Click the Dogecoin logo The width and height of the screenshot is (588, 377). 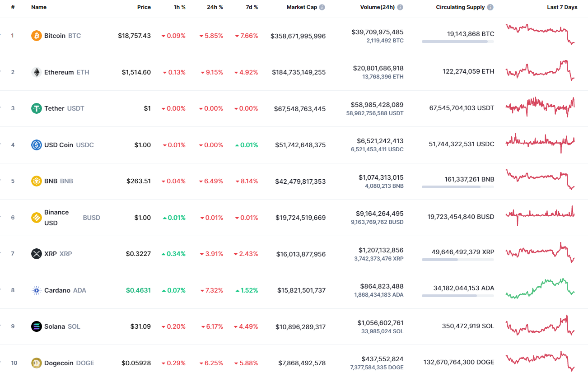tap(35, 363)
